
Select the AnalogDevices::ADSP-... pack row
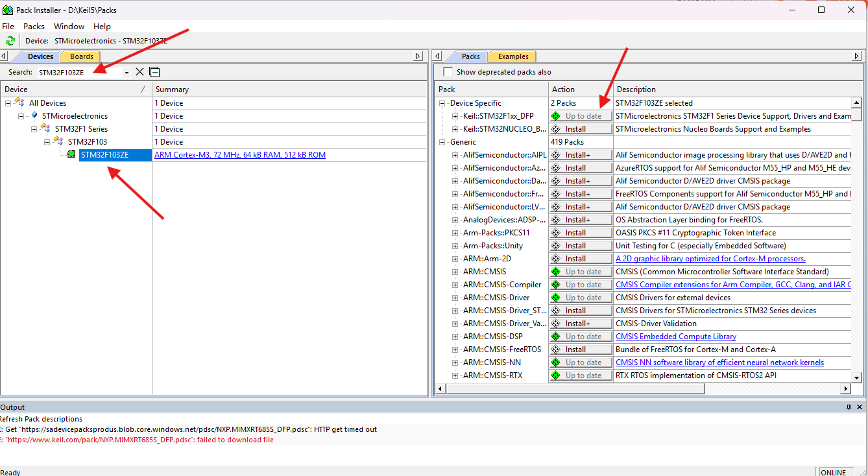(x=504, y=220)
